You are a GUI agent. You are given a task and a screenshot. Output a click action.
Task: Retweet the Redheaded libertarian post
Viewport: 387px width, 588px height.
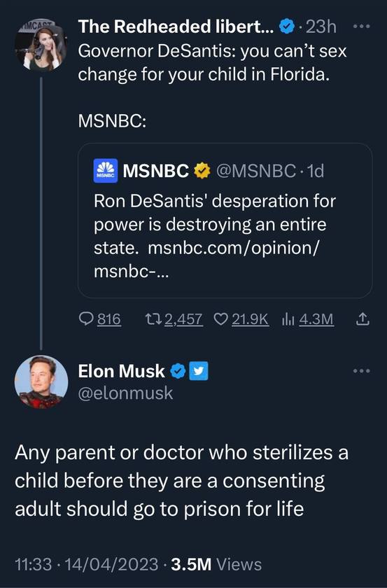pyautogui.click(x=153, y=319)
